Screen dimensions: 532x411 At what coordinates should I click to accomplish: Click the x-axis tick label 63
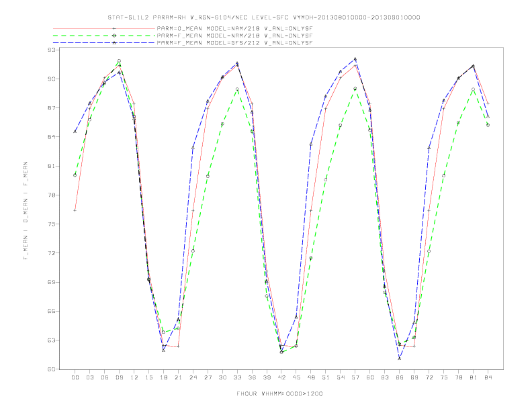pyautogui.click(x=385, y=377)
